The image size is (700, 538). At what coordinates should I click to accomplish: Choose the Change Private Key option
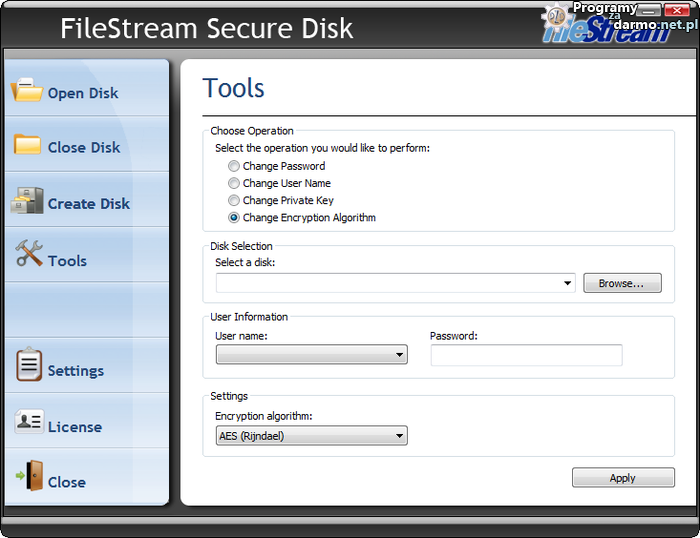click(x=234, y=200)
